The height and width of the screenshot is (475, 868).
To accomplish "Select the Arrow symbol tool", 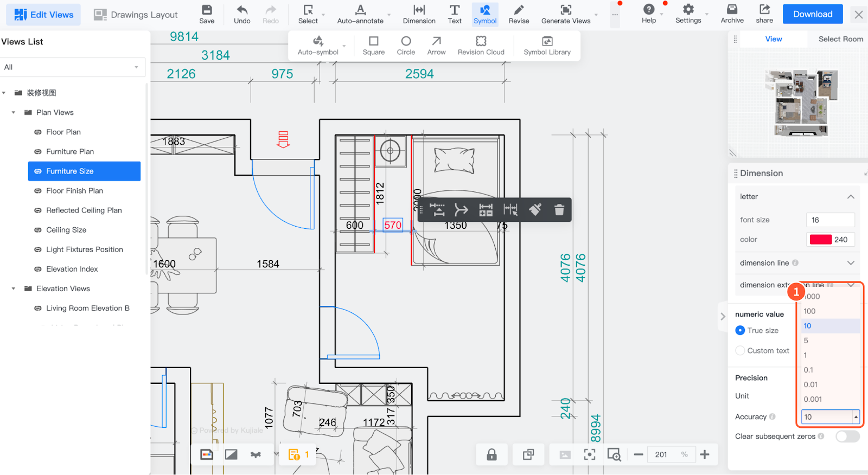I will click(x=436, y=46).
